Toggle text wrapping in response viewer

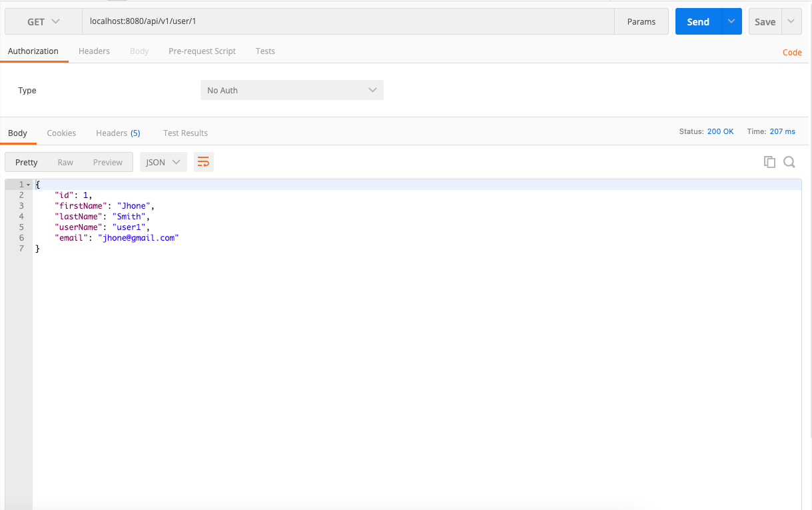[203, 161]
